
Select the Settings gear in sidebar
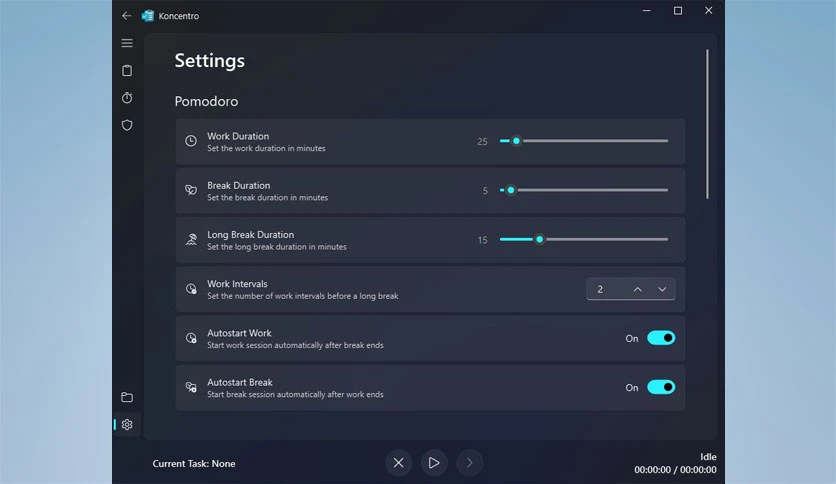127,424
